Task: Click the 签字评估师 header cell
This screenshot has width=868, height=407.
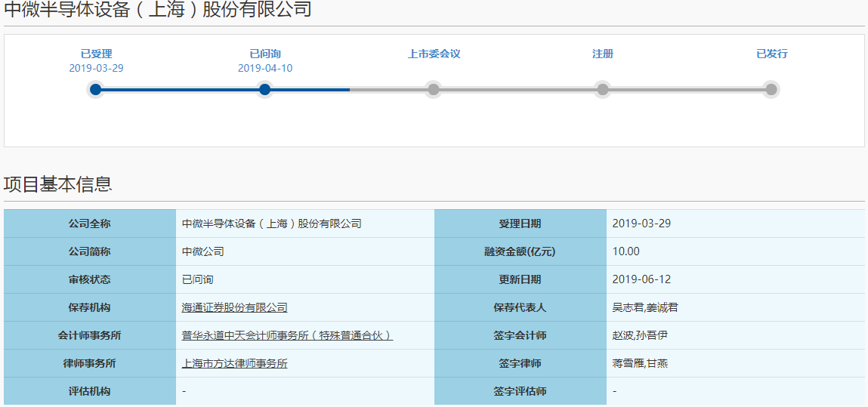Action: click(x=520, y=391)
